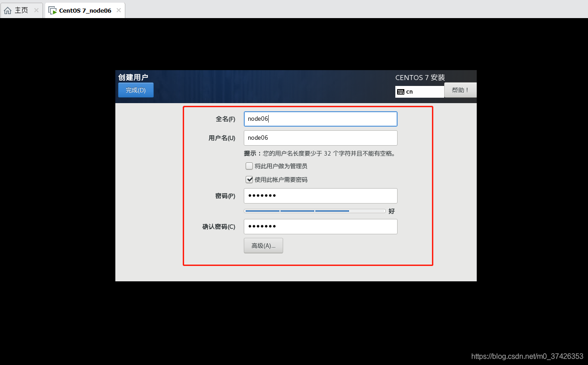Click the password strength bar
Viewport: 588px width, 365px height.
(x=314, y=211)
